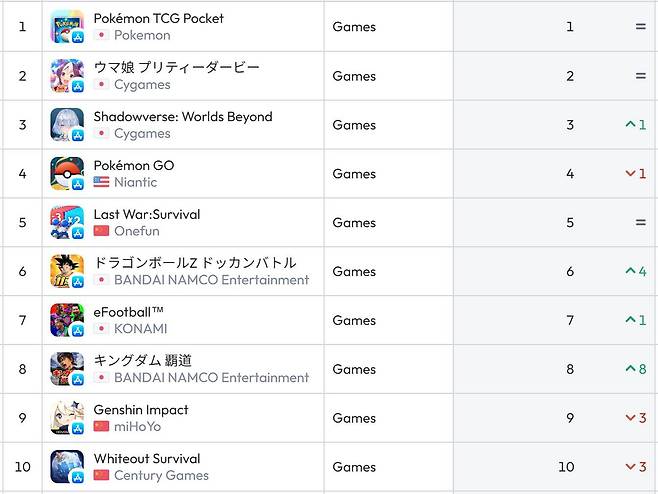658x494 pixels.
Task: Click the Uma Musume Pretty Derby app icon
Action: 67,76
